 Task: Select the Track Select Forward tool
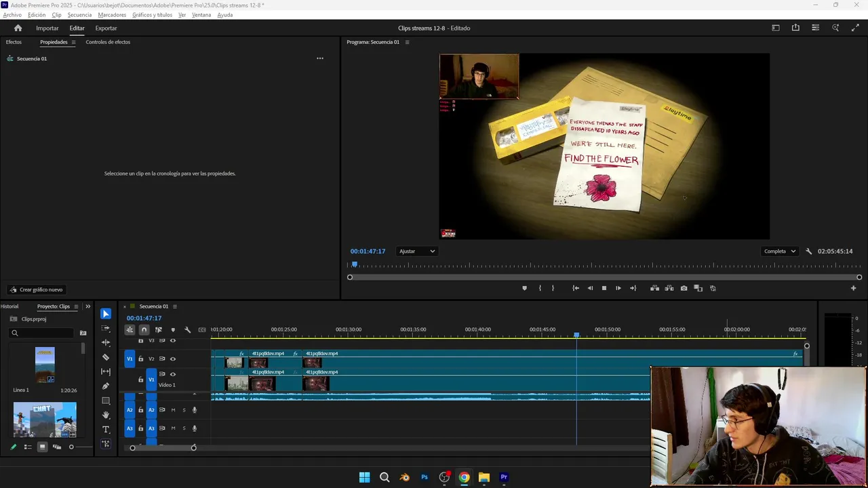pyautogui.click(x=106, y=328)
